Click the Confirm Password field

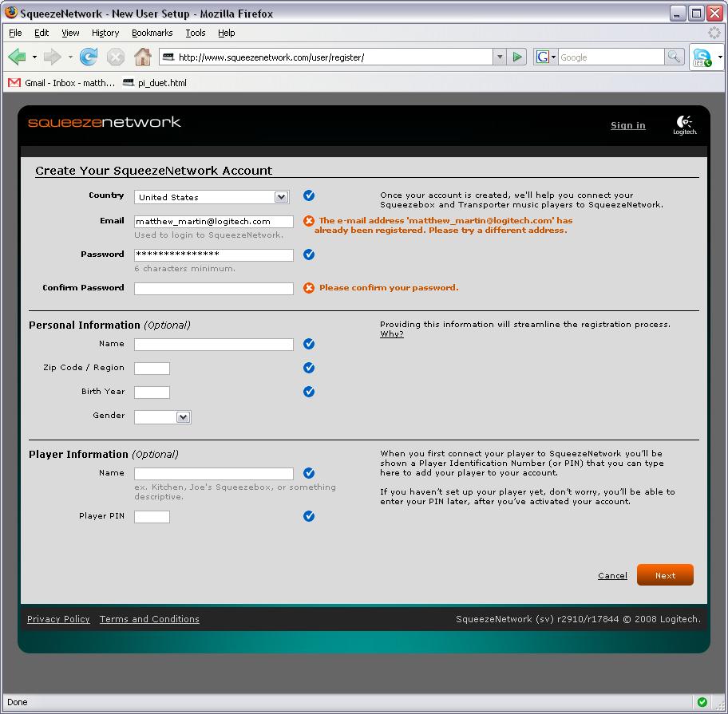[213, 289]
